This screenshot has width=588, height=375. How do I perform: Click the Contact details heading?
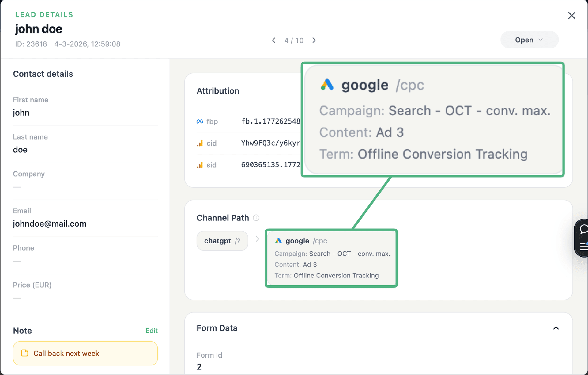point(43,74)
